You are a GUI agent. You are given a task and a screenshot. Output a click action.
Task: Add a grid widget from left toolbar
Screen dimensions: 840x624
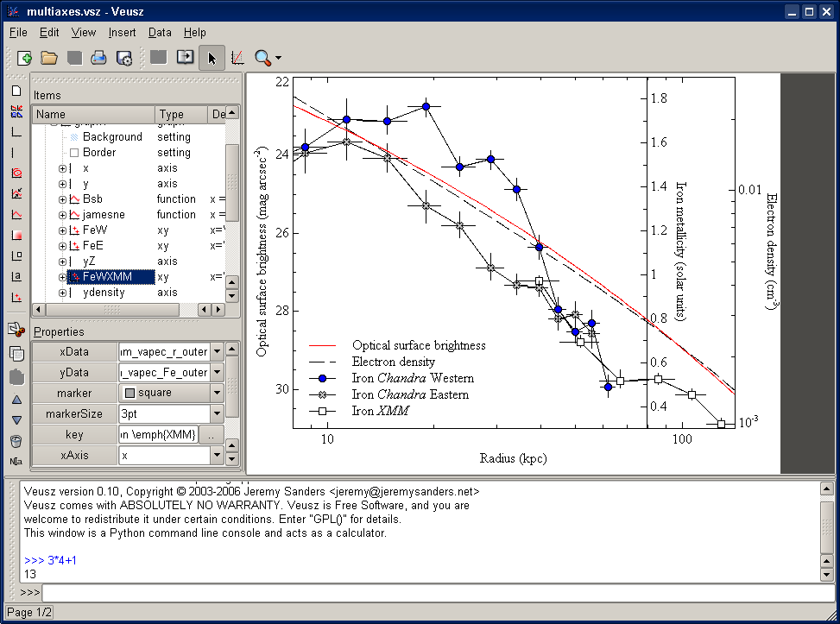coord(16,111)
